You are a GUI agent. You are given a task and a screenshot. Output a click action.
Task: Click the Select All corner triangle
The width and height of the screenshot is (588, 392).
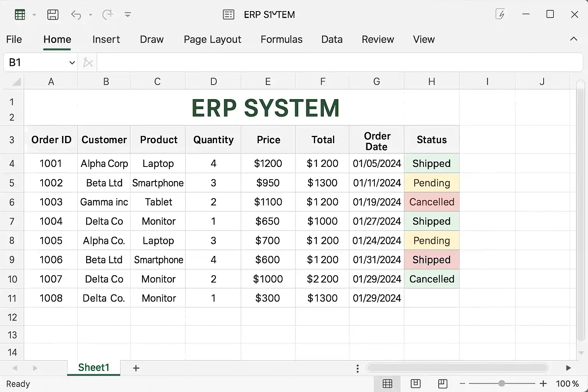[x=16, y=82]
